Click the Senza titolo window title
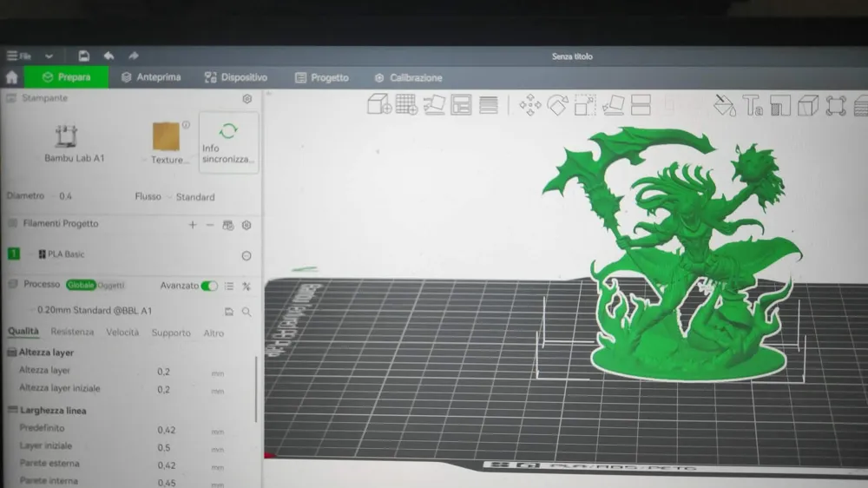This screenshot has width=868, height=488. click(572, 56)
